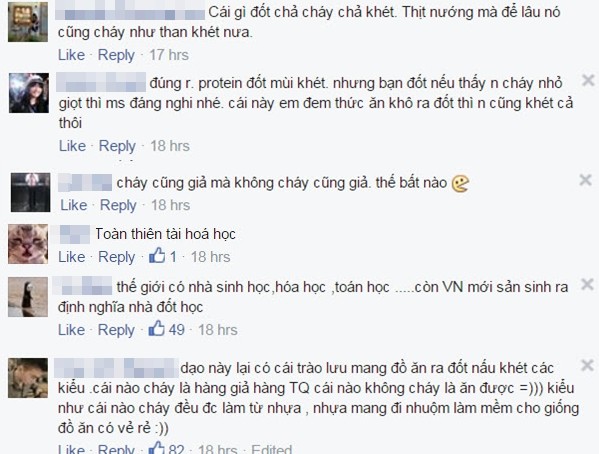The width and height of the screenshot is (599, 454).
Task: Like the 'nhà đốt học' comment
Action: click(x=71, y=330)
